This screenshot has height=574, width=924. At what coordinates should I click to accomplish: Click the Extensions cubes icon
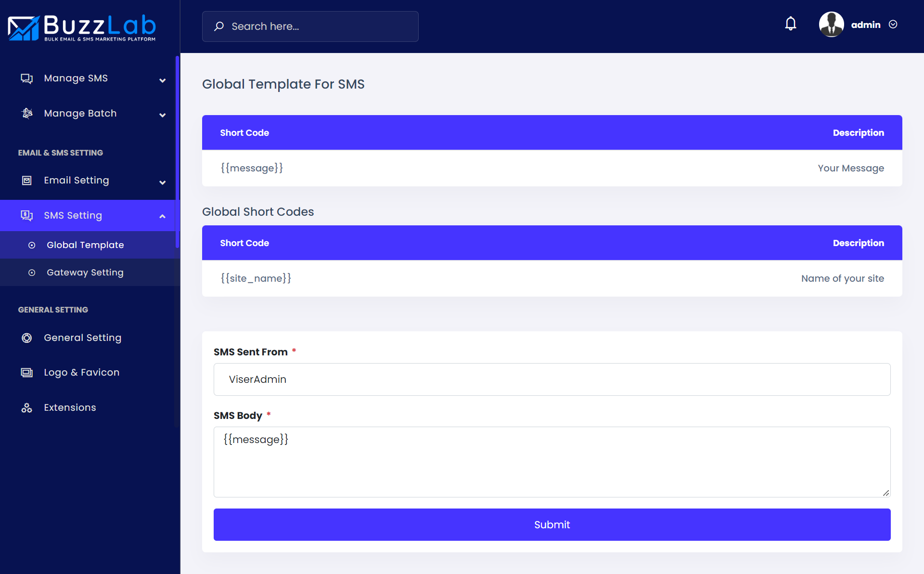coord(27,408)
